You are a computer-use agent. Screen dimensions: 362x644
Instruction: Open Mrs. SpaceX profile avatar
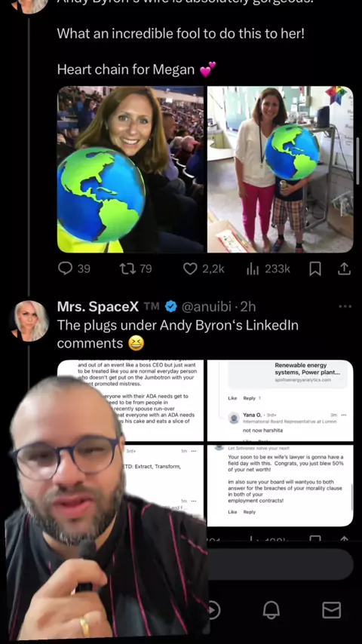tap(32, 320)
